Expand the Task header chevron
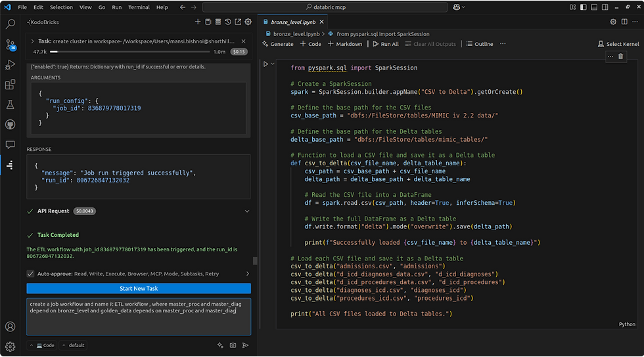This screenshot has width=644, height=357. coord(33,41)
